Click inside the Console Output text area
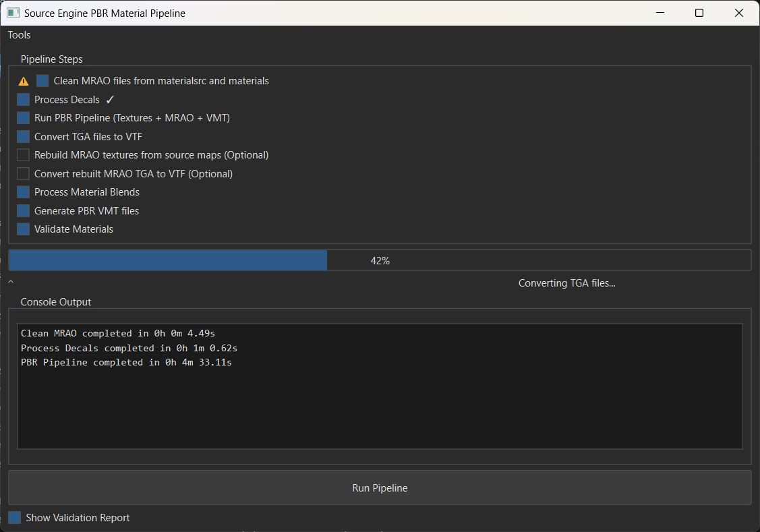This screenshot has width=760, height=532. [x=380, y=405]
